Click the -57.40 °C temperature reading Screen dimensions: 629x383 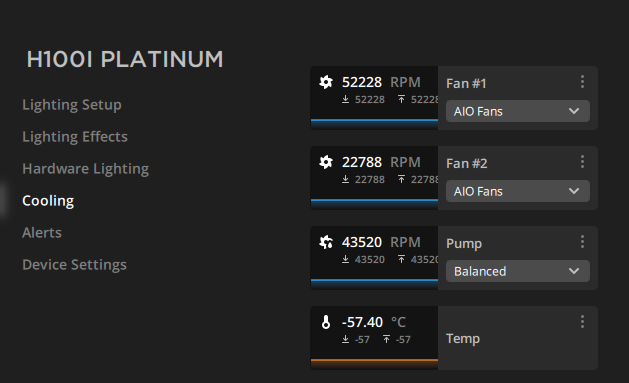374,322
